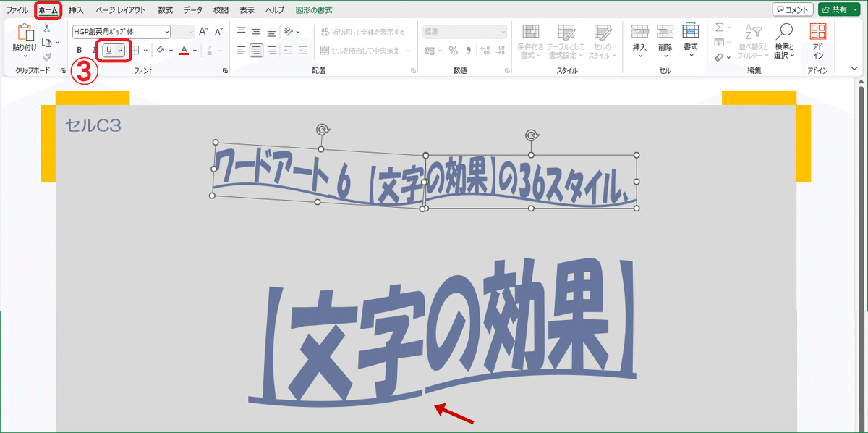The image size is (868, 433).
Task: Decrease indent in alignment group
Action: [289, 50]
